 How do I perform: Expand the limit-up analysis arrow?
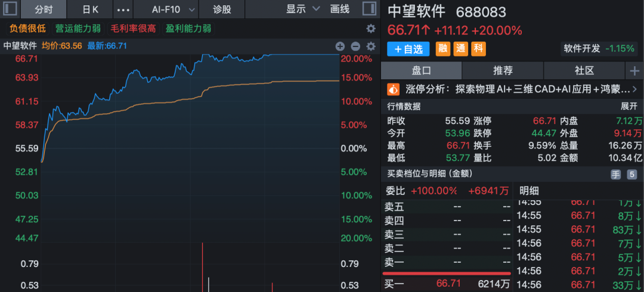pos(635,89)
